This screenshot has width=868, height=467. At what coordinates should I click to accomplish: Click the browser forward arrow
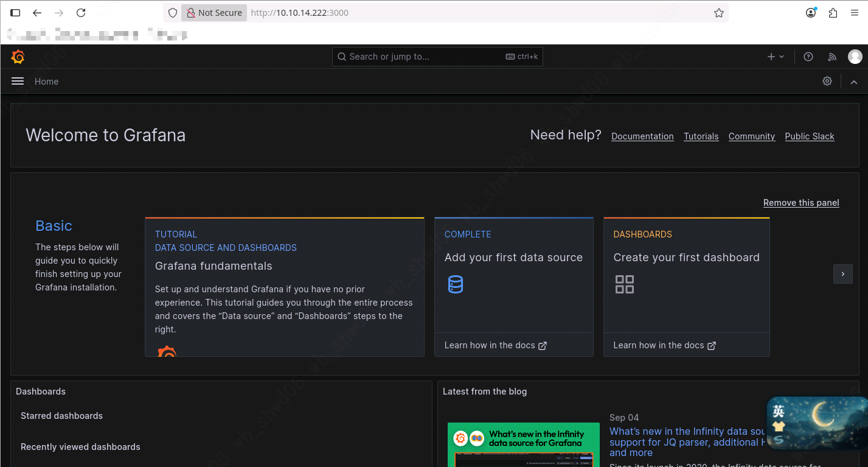point(59,13)
